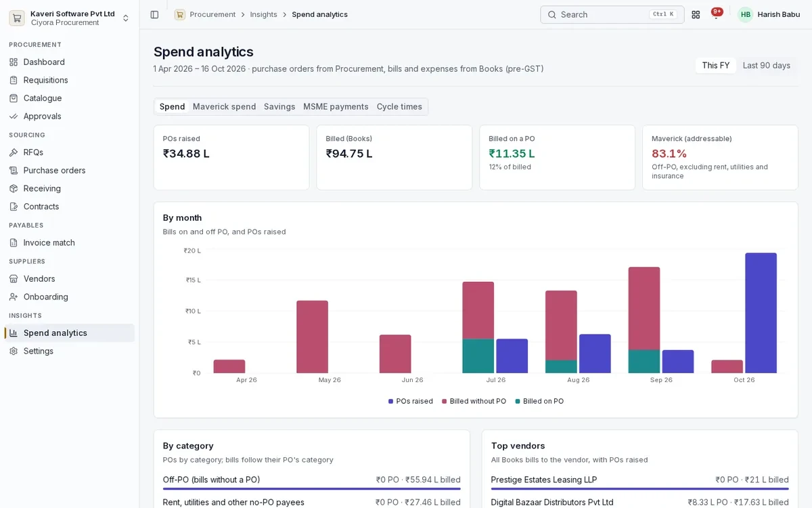Click the Billed on a PO ₹11.35 L value
The image size is (812, 508).
[x=512, y=154]
